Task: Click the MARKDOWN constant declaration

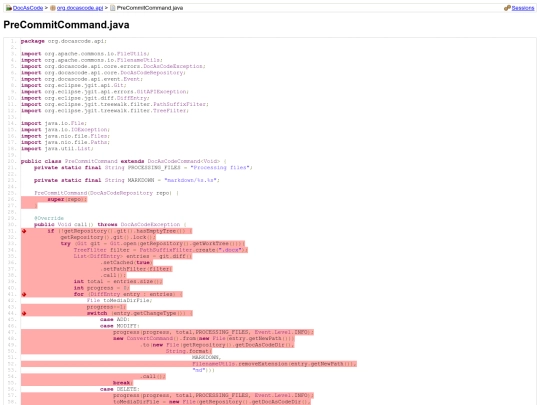Action: (x=127, y=180)
